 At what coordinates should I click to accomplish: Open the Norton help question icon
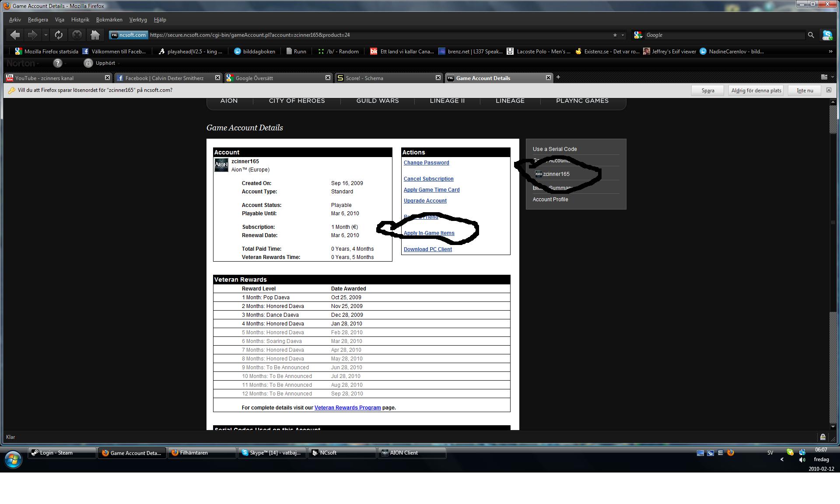[57, 63]
